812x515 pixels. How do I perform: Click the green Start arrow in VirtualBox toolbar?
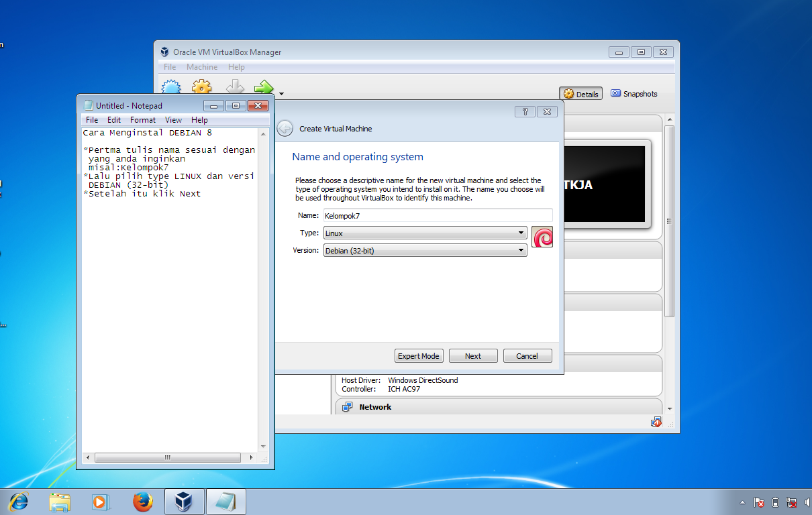click(264, 89)
